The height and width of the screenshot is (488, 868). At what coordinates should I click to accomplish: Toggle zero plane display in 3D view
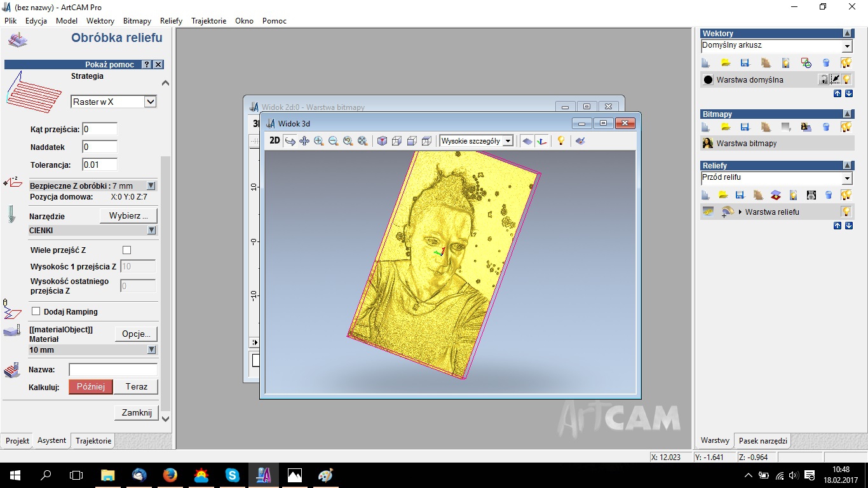[x=527, y=141]
